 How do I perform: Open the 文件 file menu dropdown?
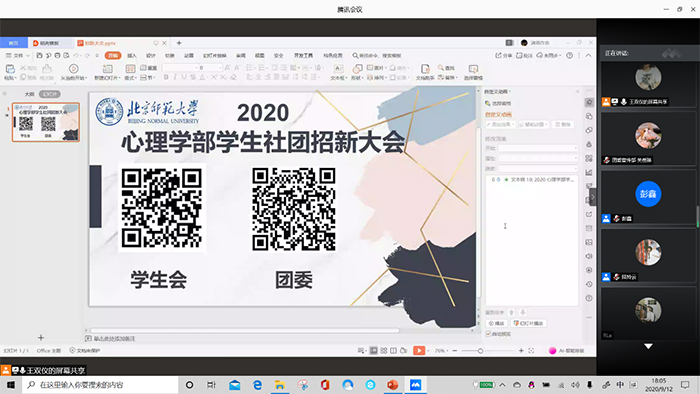click(x=17, y=55)
